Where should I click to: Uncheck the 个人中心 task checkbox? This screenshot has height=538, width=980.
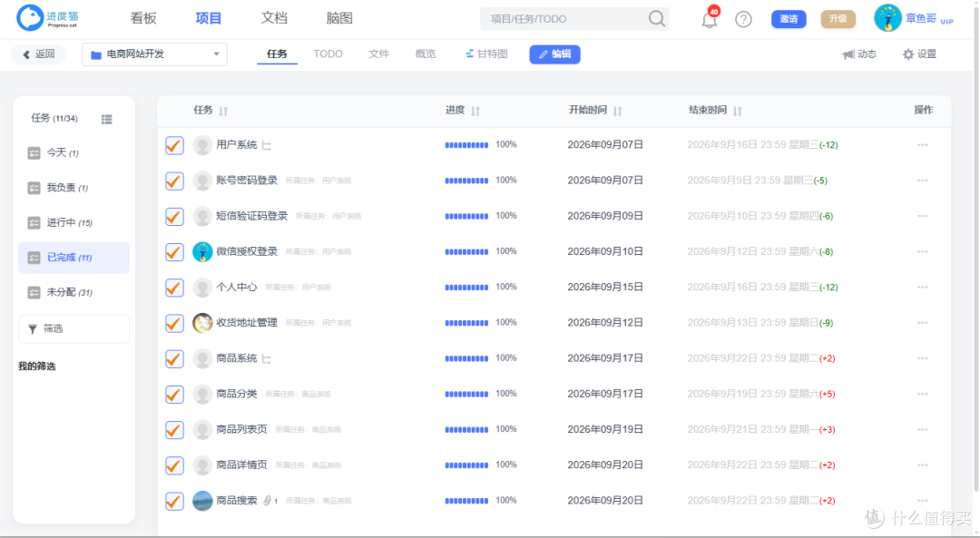[x=174, y=289]
